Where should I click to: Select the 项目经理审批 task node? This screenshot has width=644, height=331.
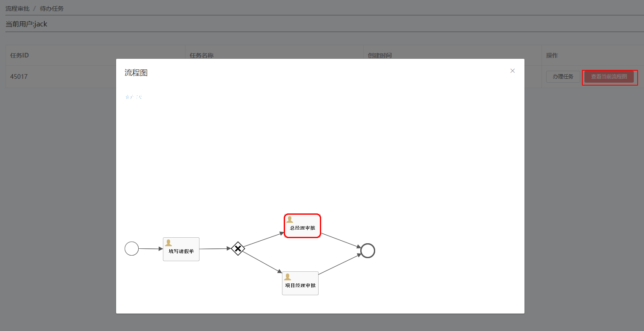pyautogui.click(x=300, y=283)
